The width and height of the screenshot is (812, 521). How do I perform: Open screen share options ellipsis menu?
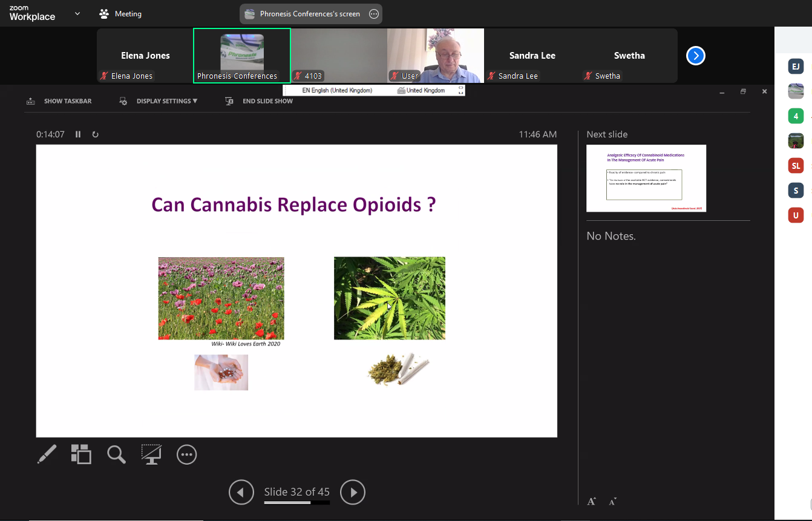coord(374,14)
